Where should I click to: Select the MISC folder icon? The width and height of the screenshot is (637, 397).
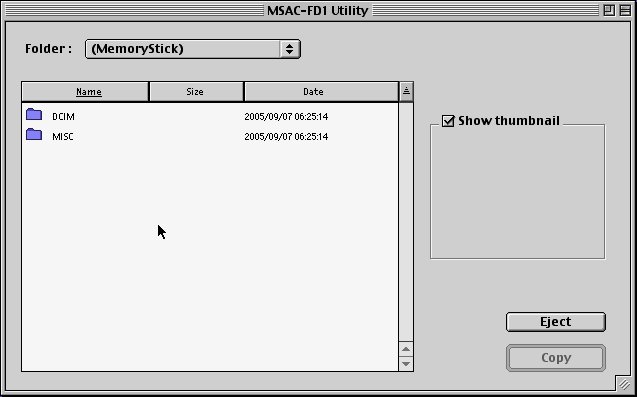tap(34, 135)
